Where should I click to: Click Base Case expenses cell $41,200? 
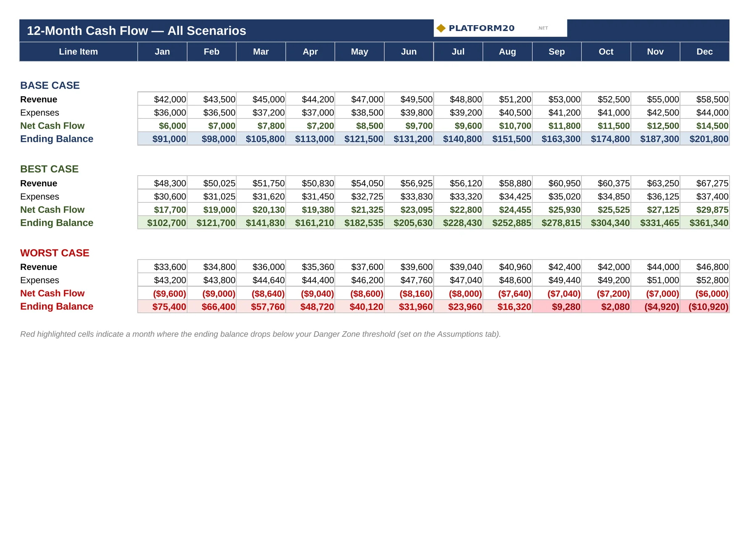coord(557,113)
